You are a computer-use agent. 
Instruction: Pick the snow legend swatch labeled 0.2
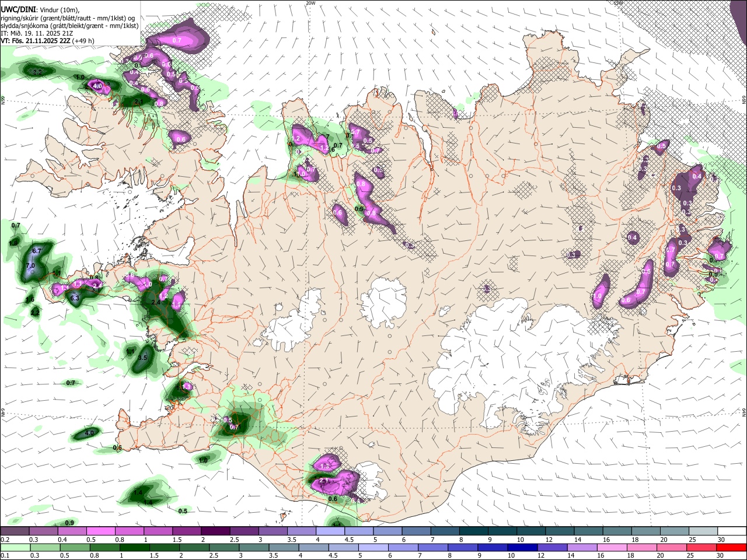[14, 531]
